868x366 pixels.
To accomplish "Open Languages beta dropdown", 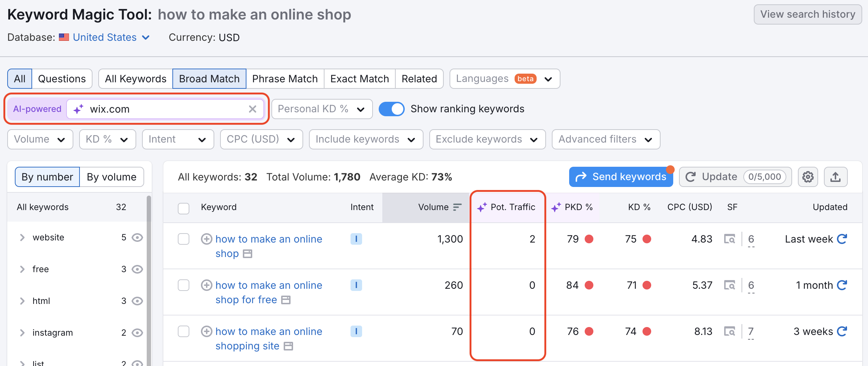I will 505,79.
